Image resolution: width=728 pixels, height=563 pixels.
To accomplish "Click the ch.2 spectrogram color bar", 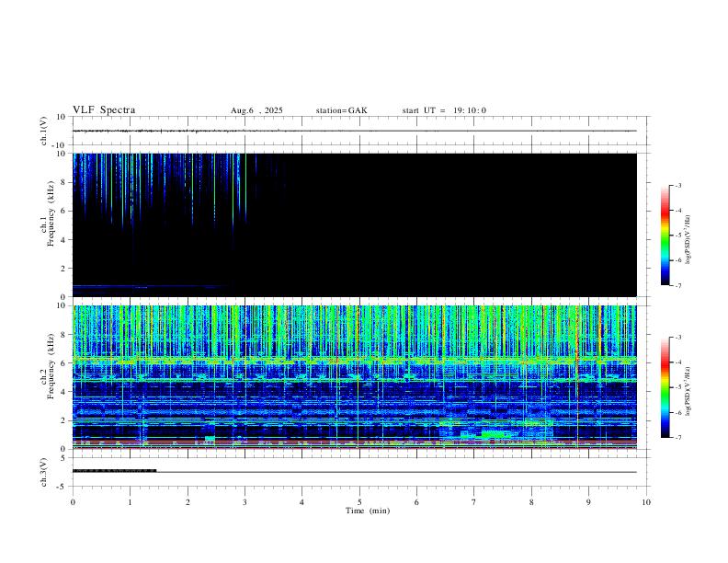I will [665, 387].
